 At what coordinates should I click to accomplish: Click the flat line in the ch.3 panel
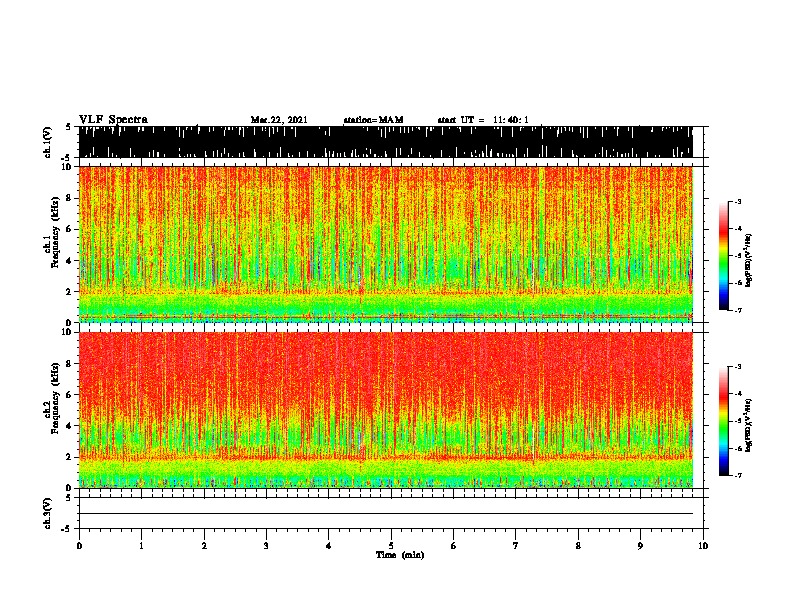385,514
